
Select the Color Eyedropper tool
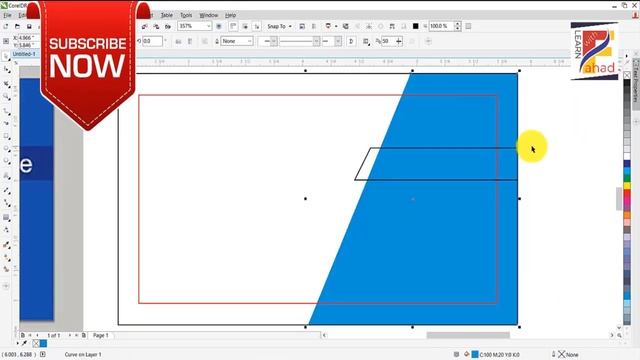(6, 244)
